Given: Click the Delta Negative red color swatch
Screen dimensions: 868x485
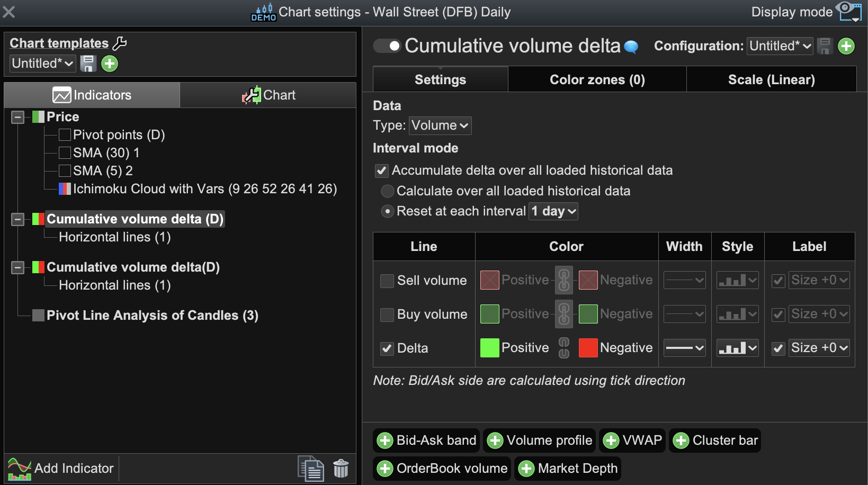Looking at the screenshot, I should 588,348.
